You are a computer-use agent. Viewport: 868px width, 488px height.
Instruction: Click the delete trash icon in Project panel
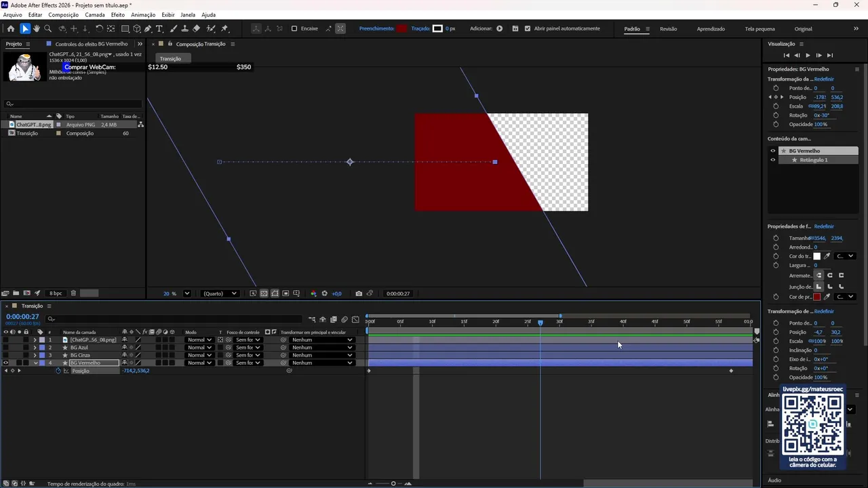coord(73,293)
